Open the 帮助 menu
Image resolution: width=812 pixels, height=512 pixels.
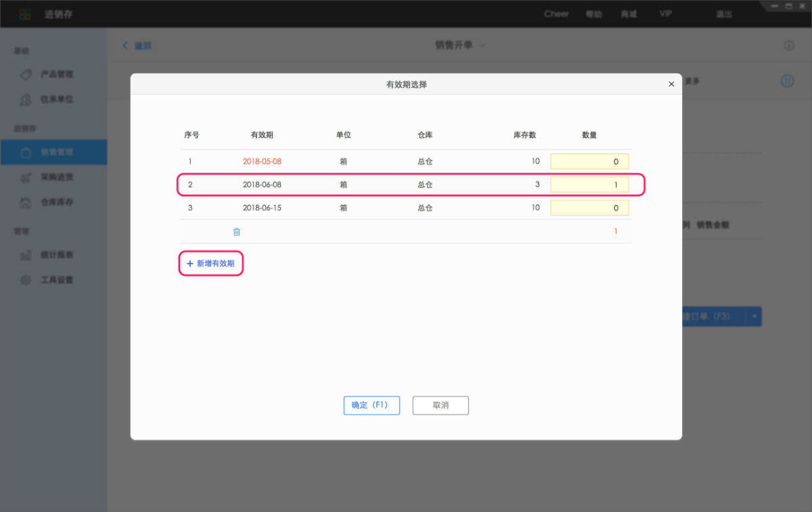pyautogui.click(x=593, y=14)
